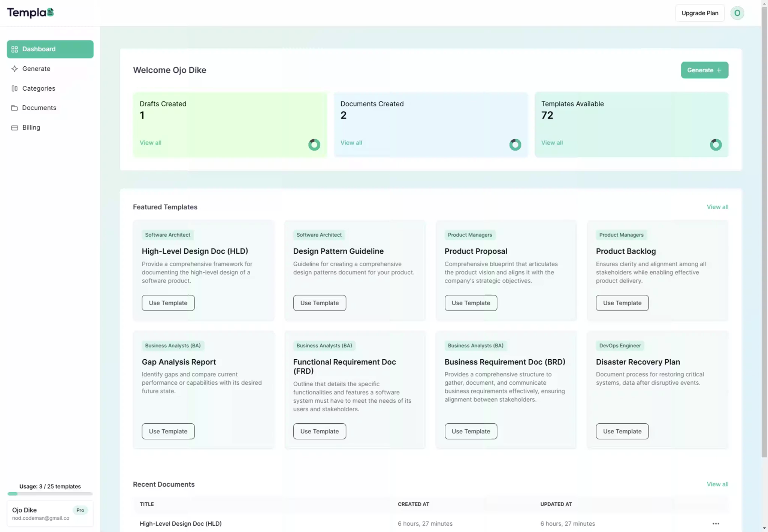Viewport: 768px width, 532px height.
Task: Click the Disaster Recovery Plan title
Action: 638,362
